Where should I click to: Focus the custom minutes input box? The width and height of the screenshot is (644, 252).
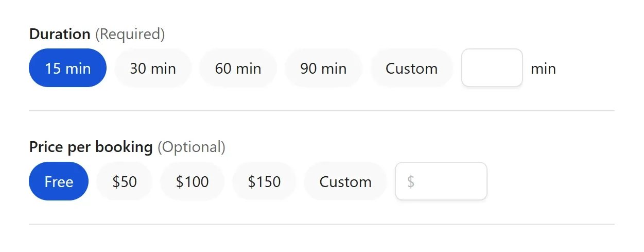[492, 68]
